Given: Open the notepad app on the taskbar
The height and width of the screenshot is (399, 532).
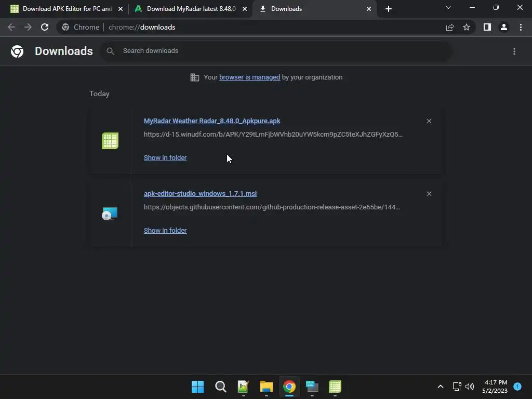Looking at the screenshot, I should 243,387.
